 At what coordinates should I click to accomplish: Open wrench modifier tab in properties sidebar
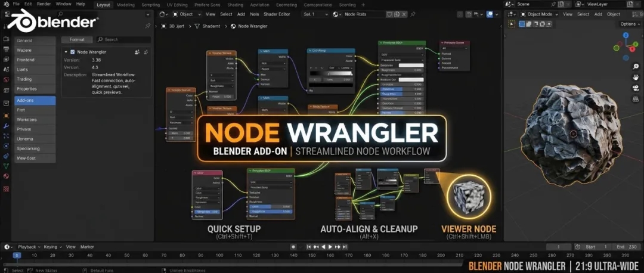point(6,126)
